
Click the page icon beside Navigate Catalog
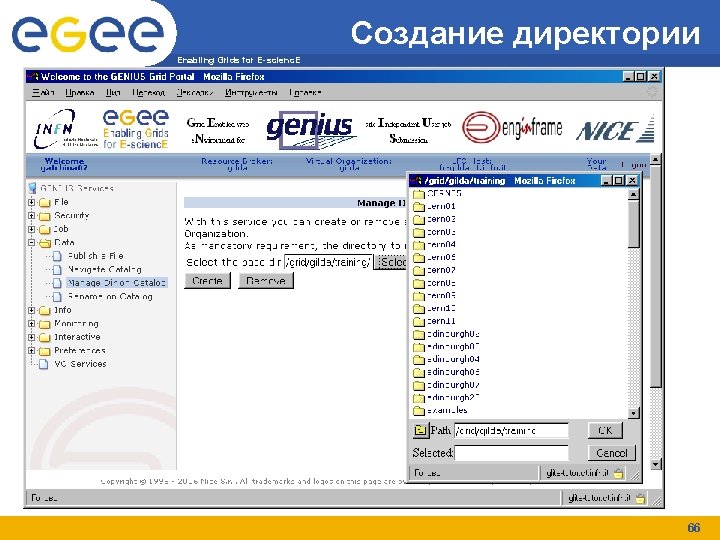click(x=57, y=270)
